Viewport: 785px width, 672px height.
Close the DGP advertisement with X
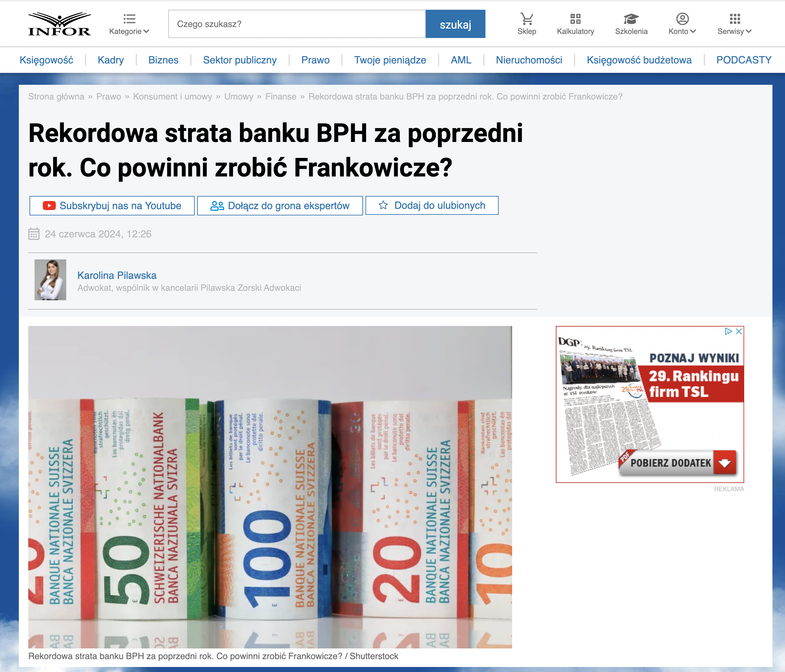[x=739, y=332]
